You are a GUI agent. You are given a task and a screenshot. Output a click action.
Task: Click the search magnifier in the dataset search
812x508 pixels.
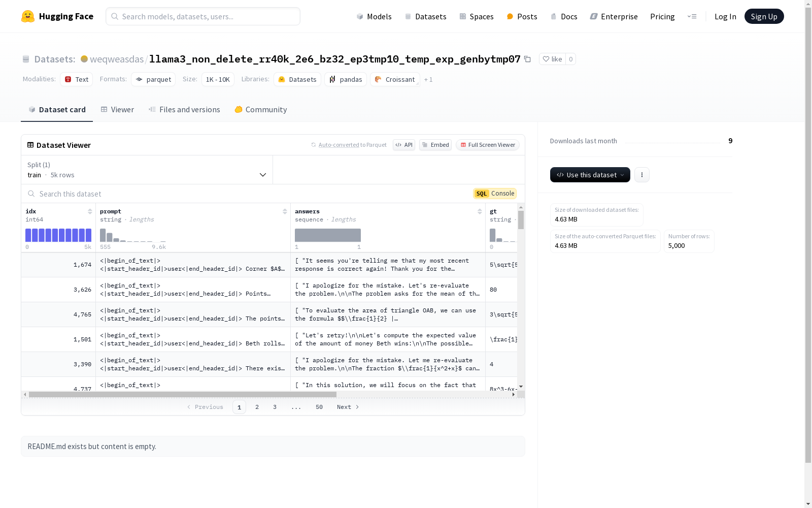31,194
